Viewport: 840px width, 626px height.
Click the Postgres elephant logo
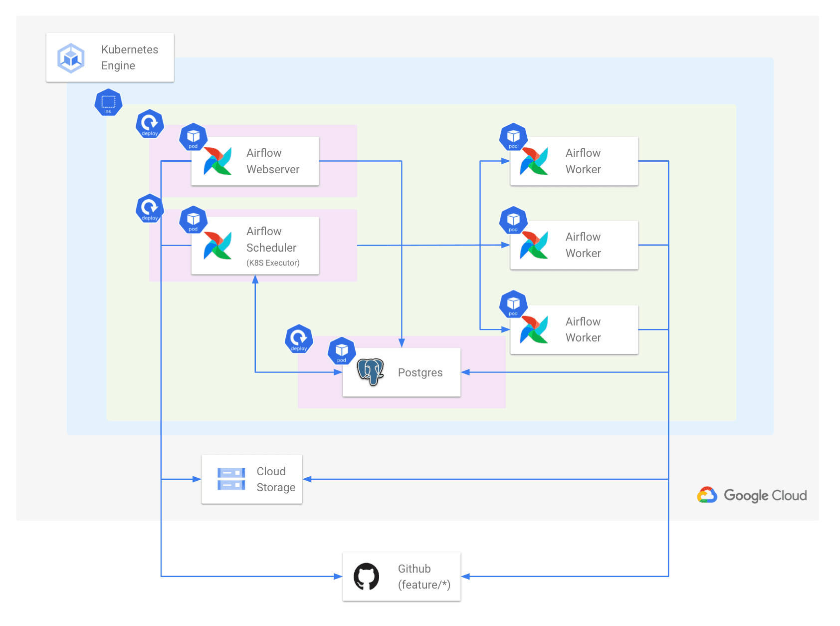pos(371,372)
